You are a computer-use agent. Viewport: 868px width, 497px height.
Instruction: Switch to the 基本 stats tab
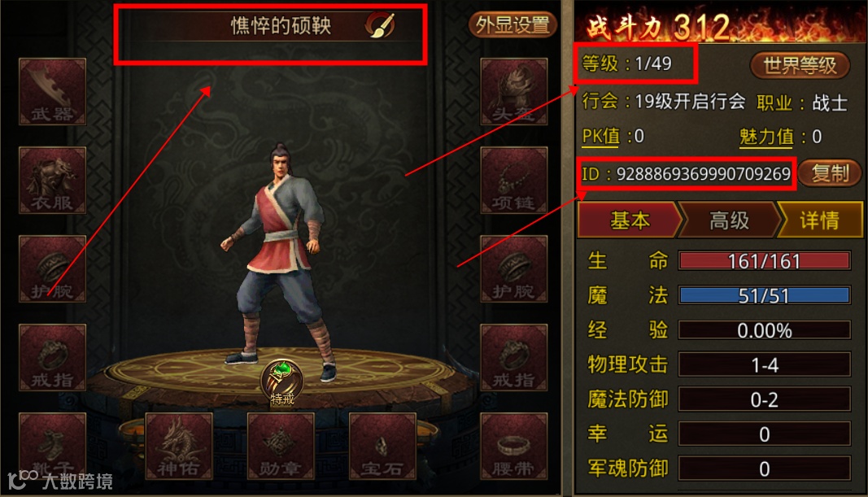[630, 220]
